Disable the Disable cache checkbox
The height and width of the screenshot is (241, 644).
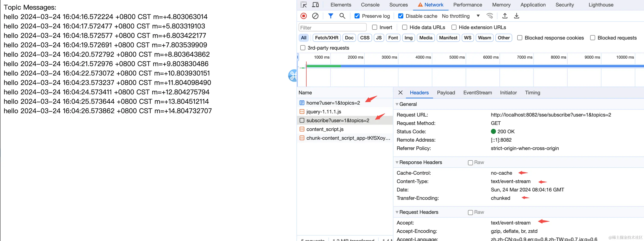[401, 16]
